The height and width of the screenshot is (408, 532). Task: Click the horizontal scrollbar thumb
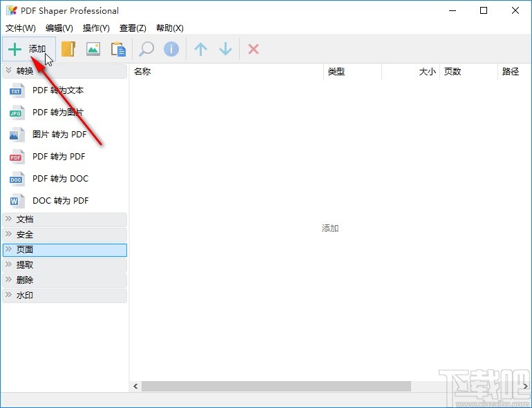point(276,386)
